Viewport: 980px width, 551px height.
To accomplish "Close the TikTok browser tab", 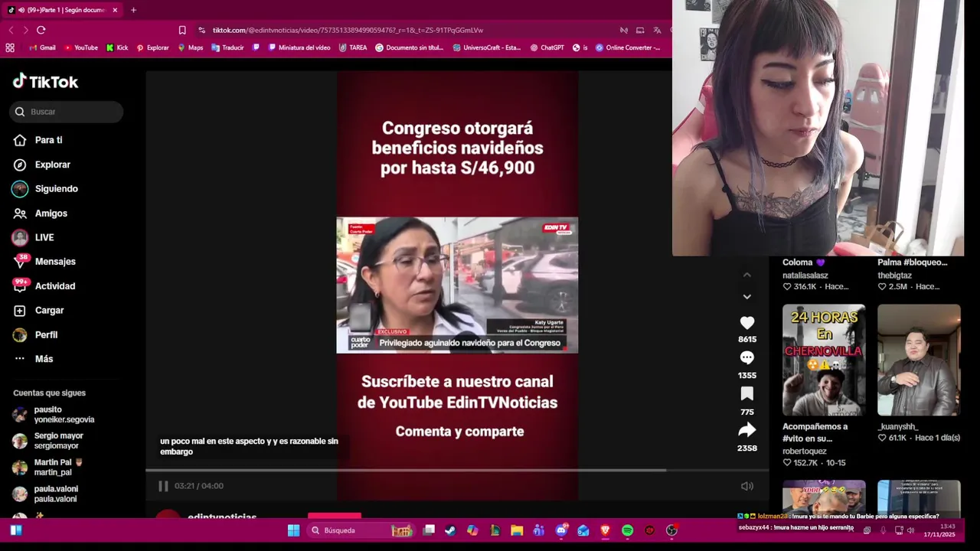I will (115, 10).
